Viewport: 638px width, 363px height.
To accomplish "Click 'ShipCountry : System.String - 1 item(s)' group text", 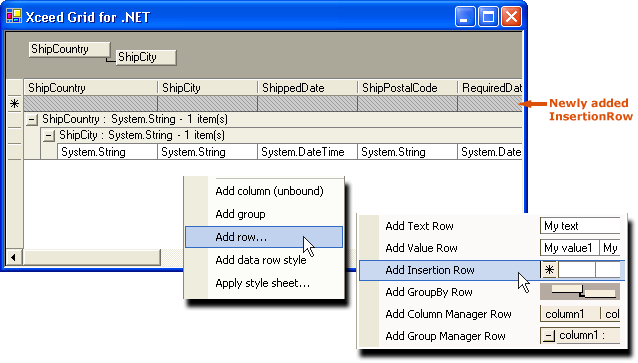I will pos(135,119).
